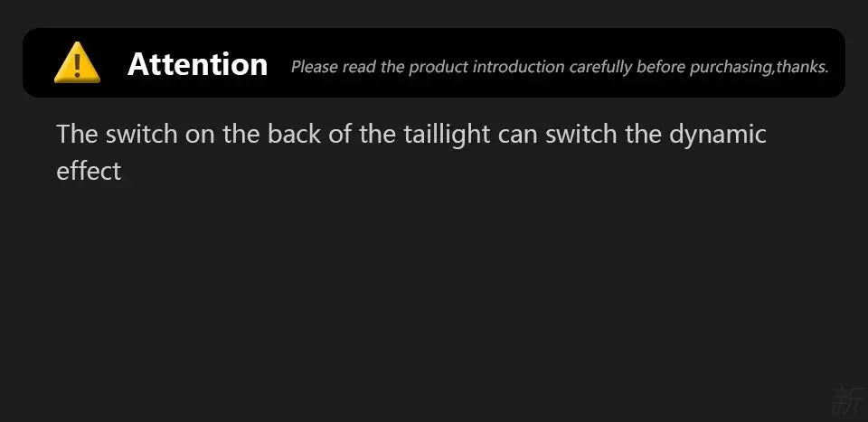Image resolution: width=868 pixels, height=422 pixels.
Task: Click "purchasing,thanks." at the banner's end
Action: click(759, 67)
